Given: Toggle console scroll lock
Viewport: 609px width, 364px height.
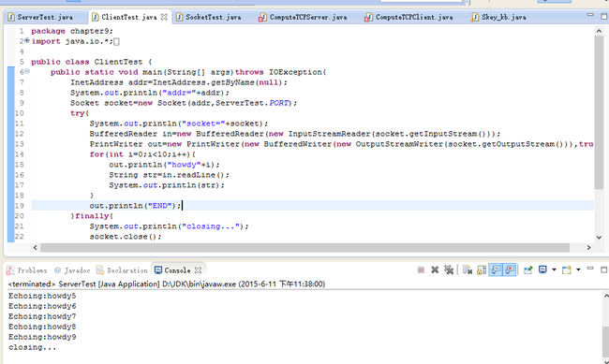Looking at the screenshot, I should click(482, 269).
